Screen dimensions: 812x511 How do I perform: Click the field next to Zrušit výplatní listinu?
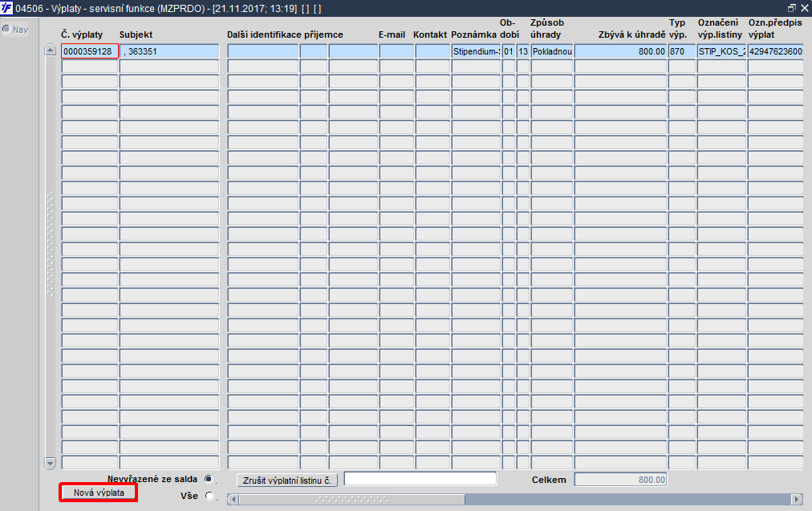(420, 479)
